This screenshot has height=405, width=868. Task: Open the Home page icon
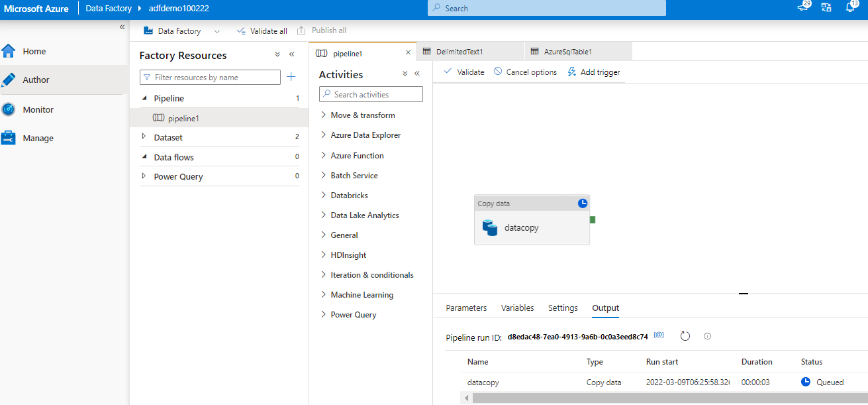(x=9, y=51)
